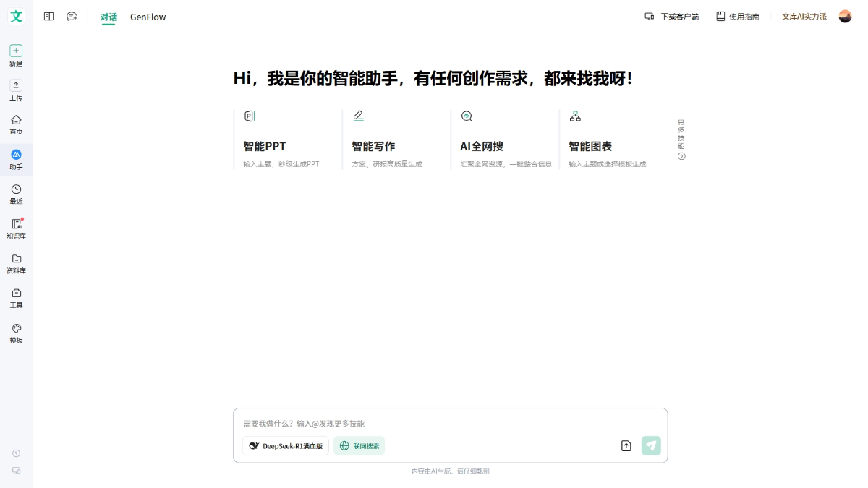Click the send paper-plane button
This screenshot has width=868, height=488.
[651, 445]
